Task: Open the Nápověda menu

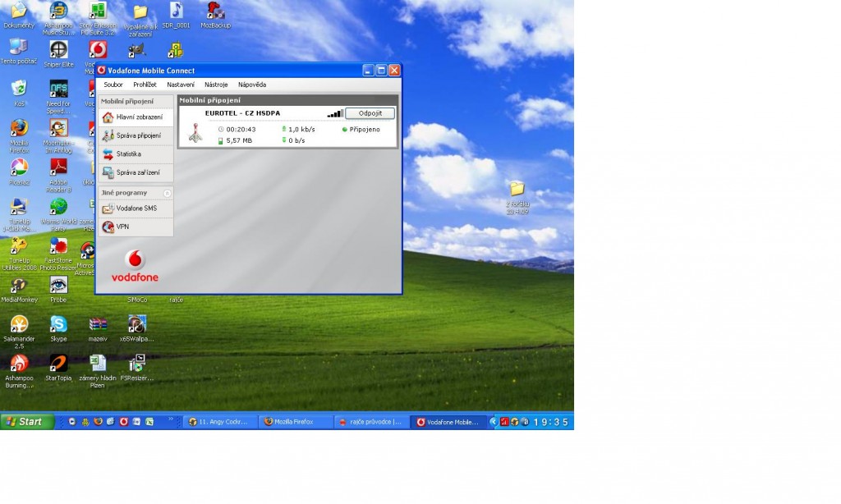Action: [x=252, y=85]
